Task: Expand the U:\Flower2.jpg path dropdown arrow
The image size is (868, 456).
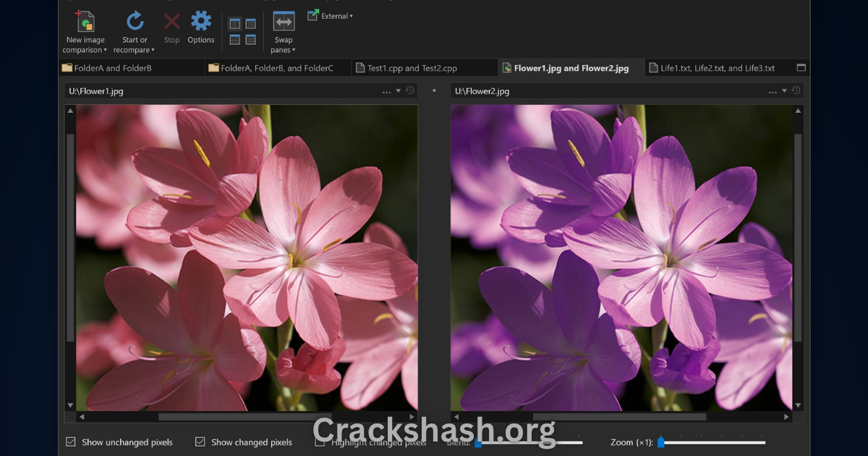Action: pos(784,90)
